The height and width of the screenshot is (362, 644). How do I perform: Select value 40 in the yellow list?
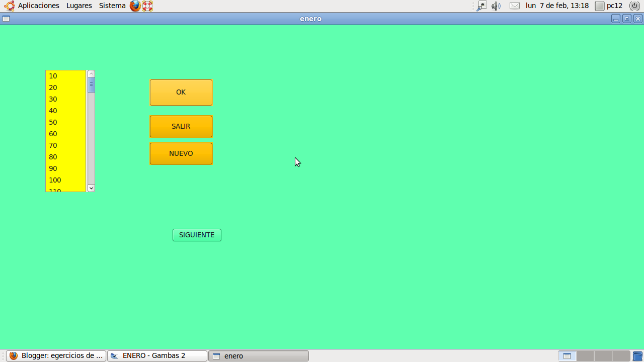coord(65,111)
